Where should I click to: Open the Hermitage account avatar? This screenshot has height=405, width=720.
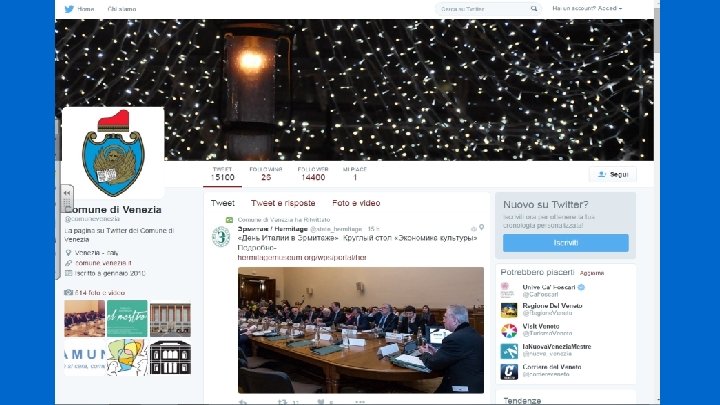pos(221,237)
